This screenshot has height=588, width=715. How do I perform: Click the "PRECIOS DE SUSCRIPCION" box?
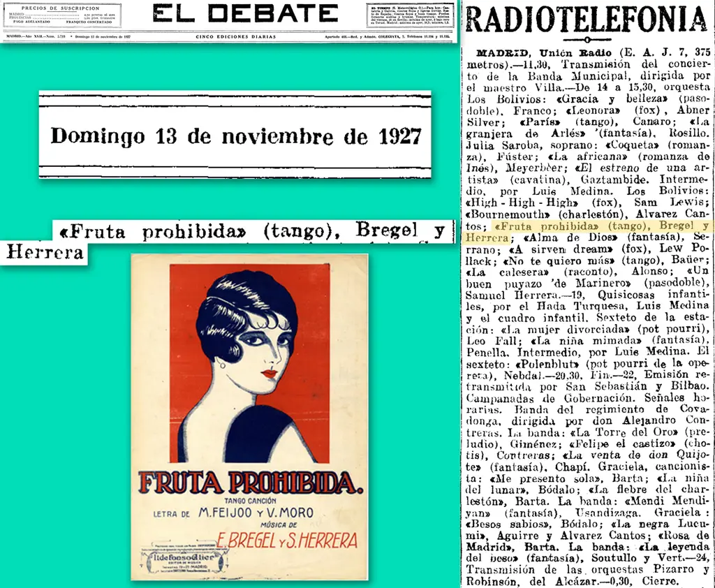pos(62,15)
